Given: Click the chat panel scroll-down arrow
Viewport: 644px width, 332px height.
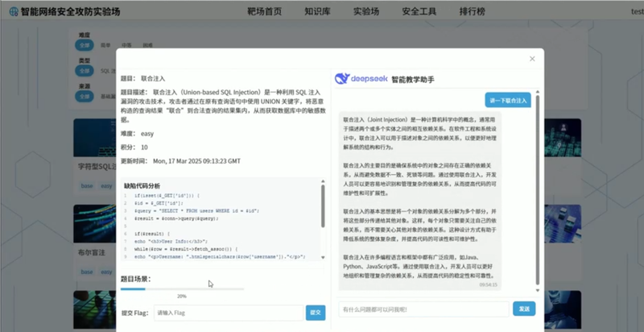Looking at the screenshot, I should click(x=537, y=290).
